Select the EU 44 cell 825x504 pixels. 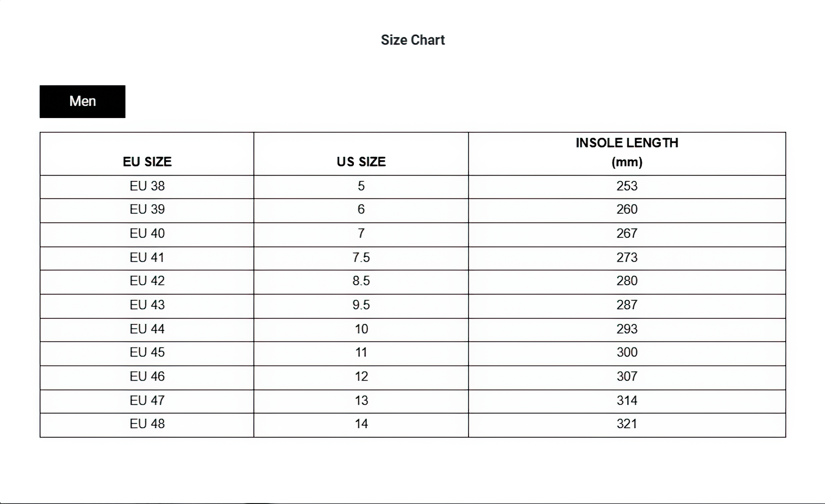[147, 329]
